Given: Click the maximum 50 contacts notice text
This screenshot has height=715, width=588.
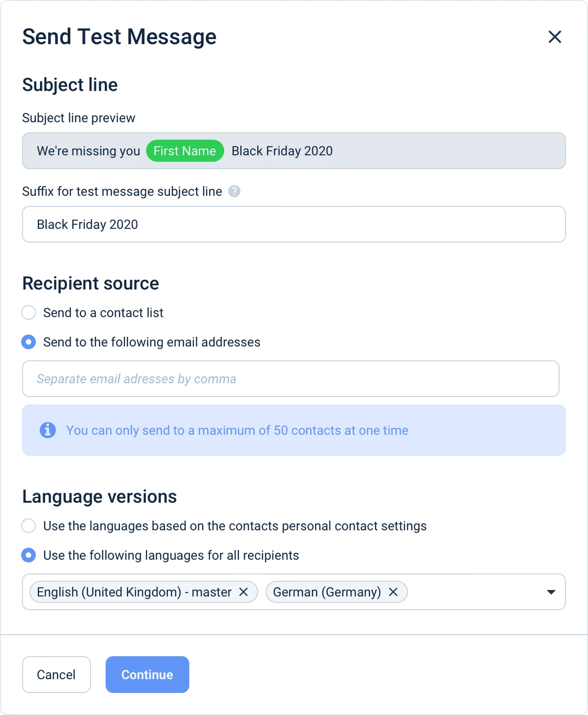Looking at the screenshot, I should click(237, 430).
